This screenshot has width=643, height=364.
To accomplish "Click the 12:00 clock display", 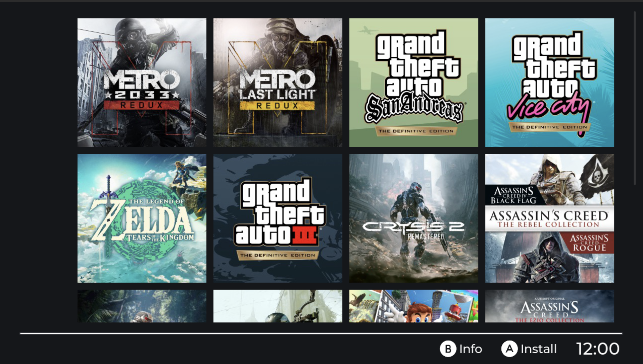I will (598, 349).
